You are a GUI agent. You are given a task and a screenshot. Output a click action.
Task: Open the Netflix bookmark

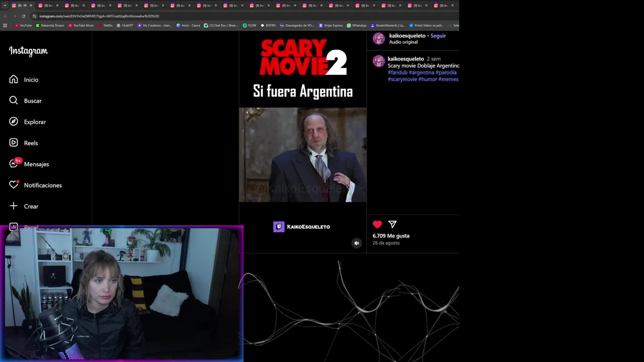(105, 25)
